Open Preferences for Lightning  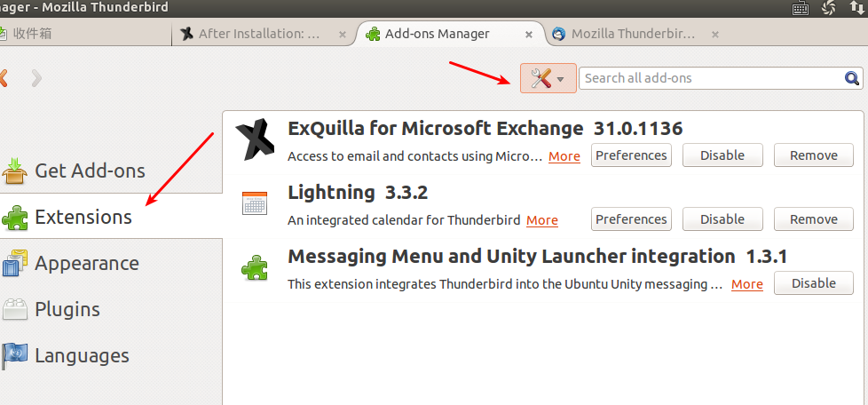point(631,218)
